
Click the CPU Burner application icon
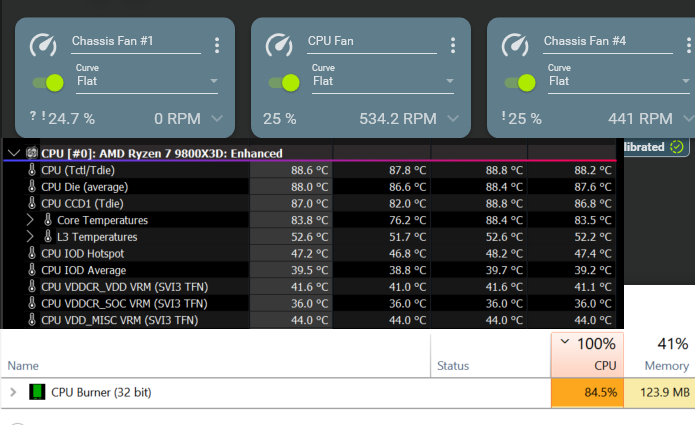point(37,392)
